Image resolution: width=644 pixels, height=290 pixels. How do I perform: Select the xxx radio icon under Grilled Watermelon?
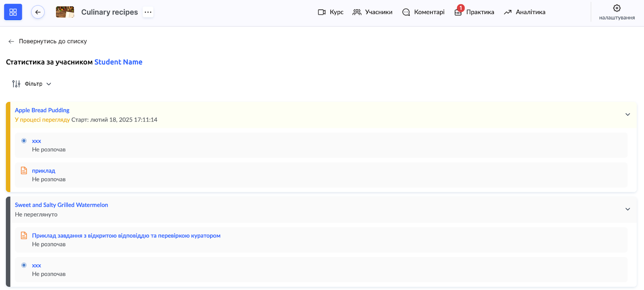[x=24, y=265]
